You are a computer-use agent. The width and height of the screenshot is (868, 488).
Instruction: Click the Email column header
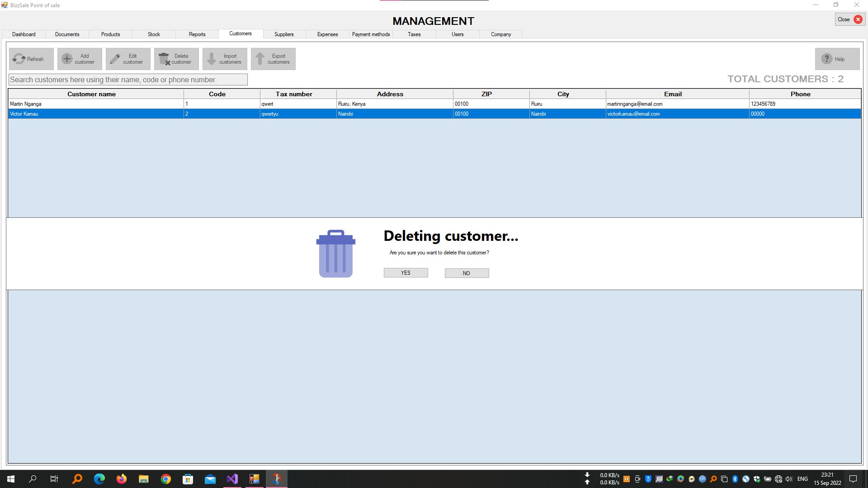673,94
